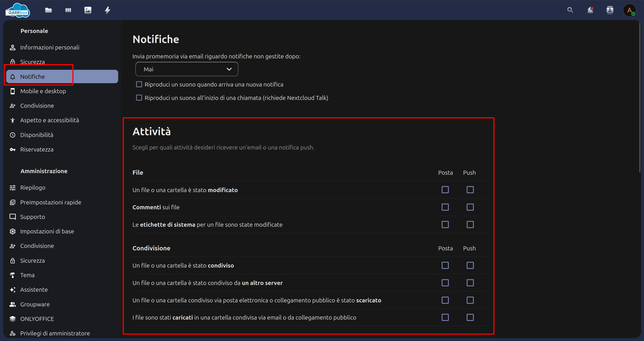The height and width of the screenshot is (341, 644).
Task: Open the Activity app (lightning icon)
Action: coord(108,10)
